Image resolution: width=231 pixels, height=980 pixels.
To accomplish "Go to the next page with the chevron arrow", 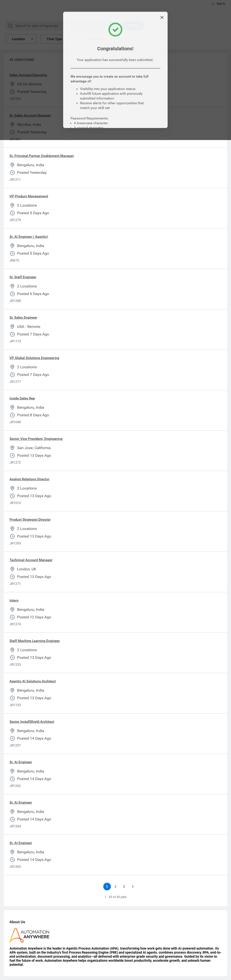I will pos(133,886).
